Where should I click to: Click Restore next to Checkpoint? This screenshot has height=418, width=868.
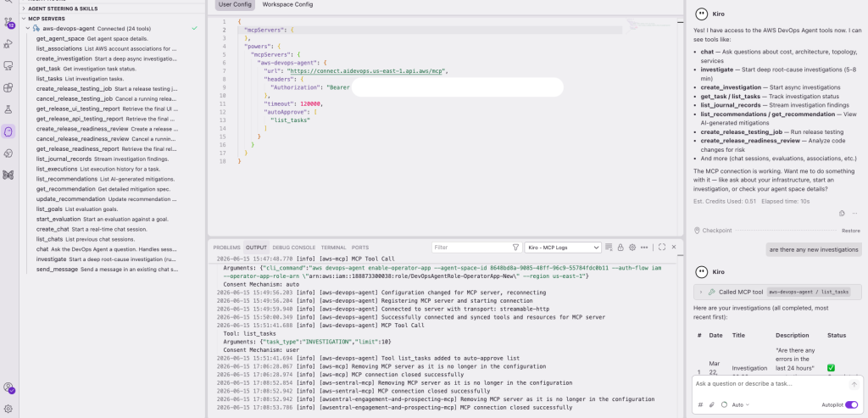click(x=851, y=231)
